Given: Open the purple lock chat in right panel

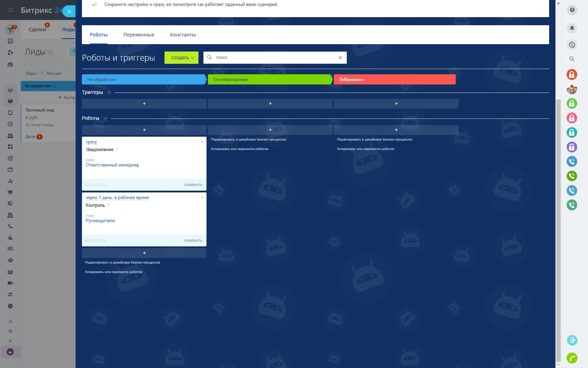Looking at the screenshot, I should (572, 147).
